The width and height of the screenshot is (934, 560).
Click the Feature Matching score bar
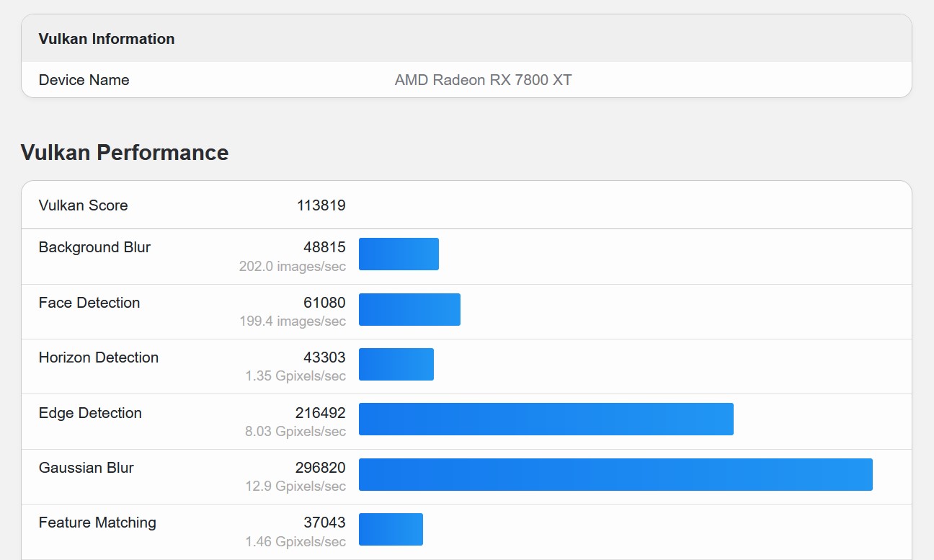391,529
